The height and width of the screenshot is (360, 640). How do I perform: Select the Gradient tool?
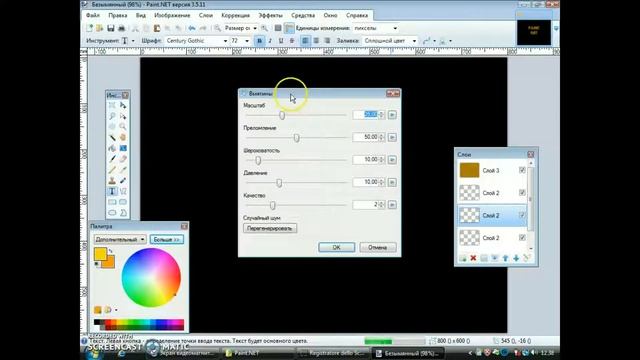coord(123,148)
